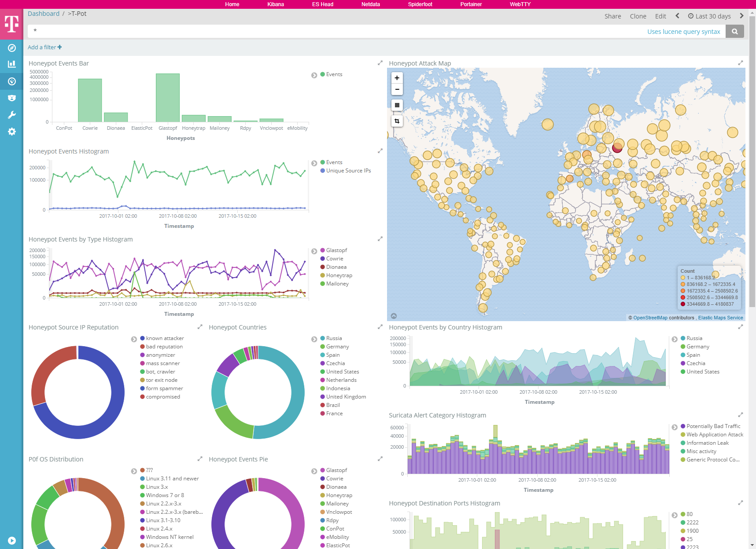This screenshot has height=549, width=756.
Task: Toggle Unique Source IPs legend series
Action: click(348, 171)
